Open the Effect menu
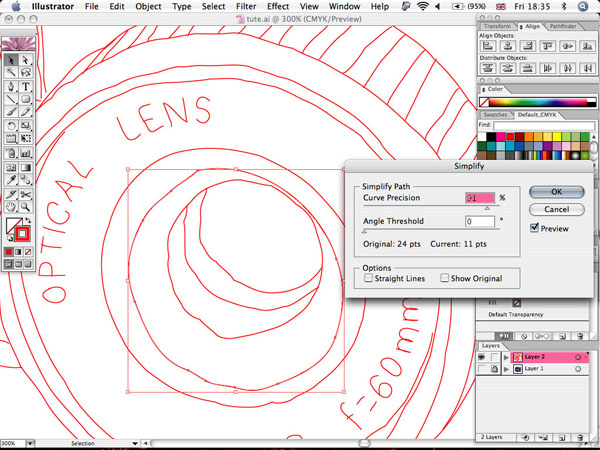Image resolution: width=600 pixels, height=450 pixels. [x=278, y=6]
